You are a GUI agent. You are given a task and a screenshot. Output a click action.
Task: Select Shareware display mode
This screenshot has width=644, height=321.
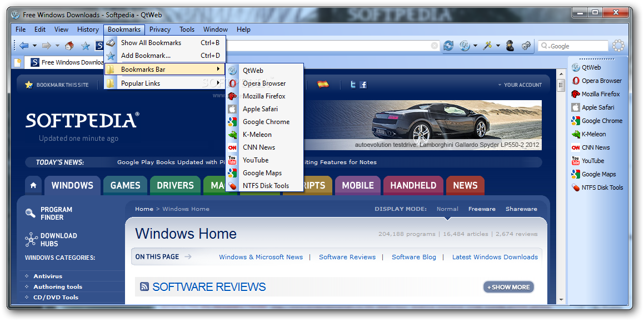521,209
